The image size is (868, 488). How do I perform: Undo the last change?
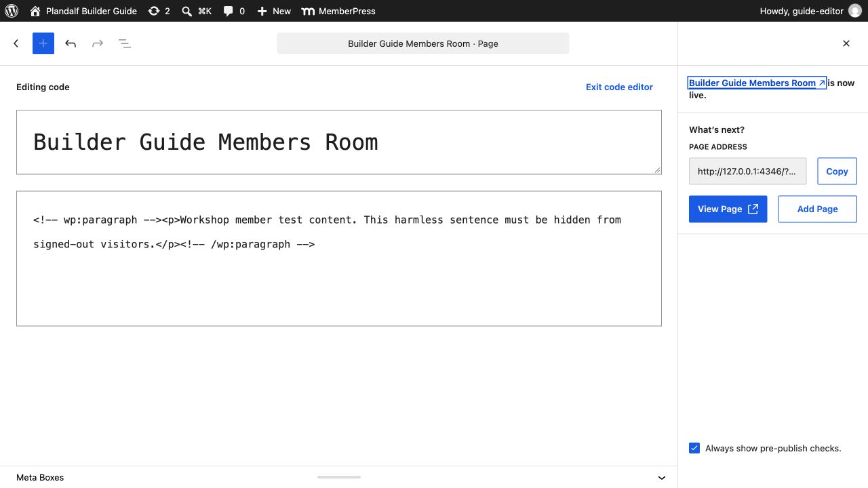click(71, 43)
